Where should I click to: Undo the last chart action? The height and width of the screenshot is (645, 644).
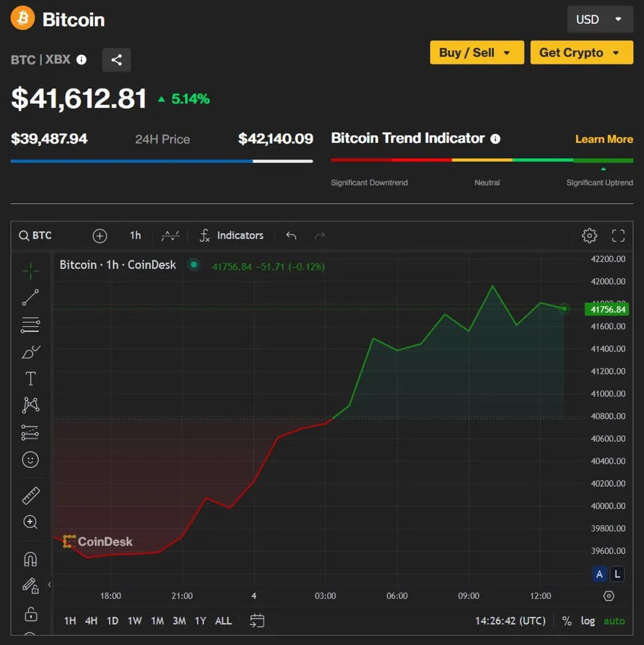coord(291,236)
